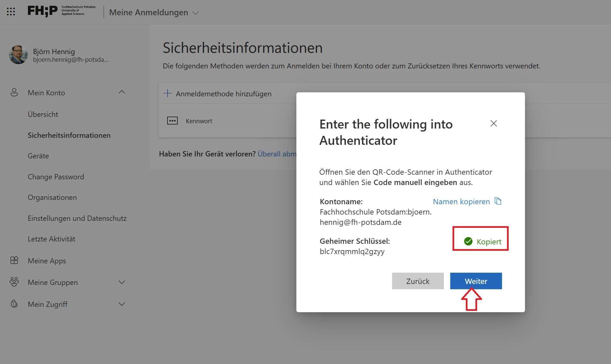
Task: Open the app launcher grid icon
Action: [x=11, y=12]
